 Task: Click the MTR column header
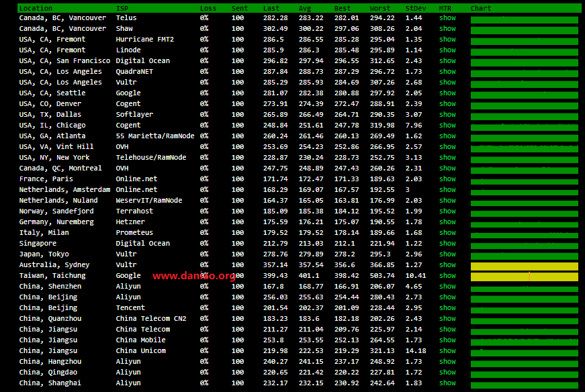tap(445, 8)
